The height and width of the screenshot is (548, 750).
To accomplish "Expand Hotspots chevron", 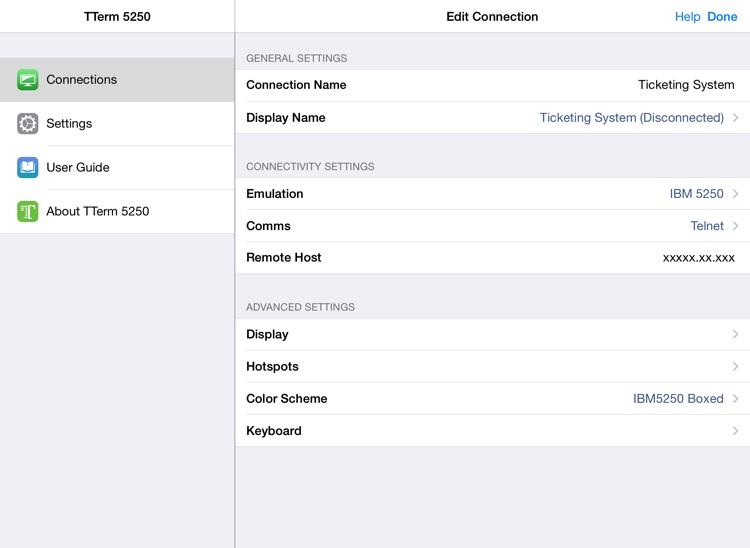I will [x=736, y=366].
